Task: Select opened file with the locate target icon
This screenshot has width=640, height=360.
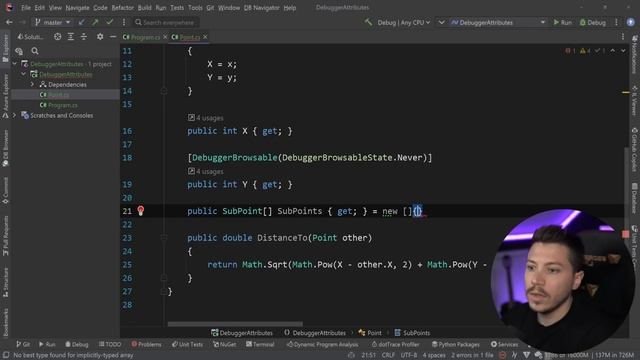Action: 58,37
